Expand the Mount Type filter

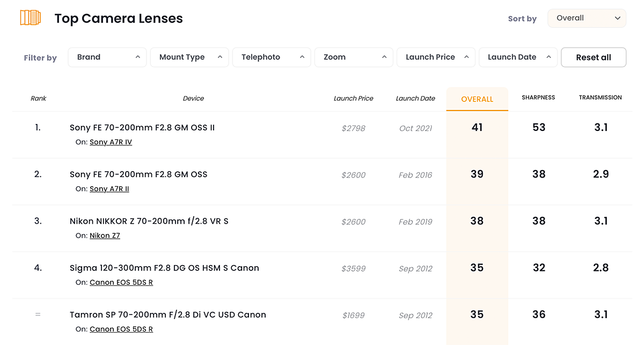pos(189,57)
